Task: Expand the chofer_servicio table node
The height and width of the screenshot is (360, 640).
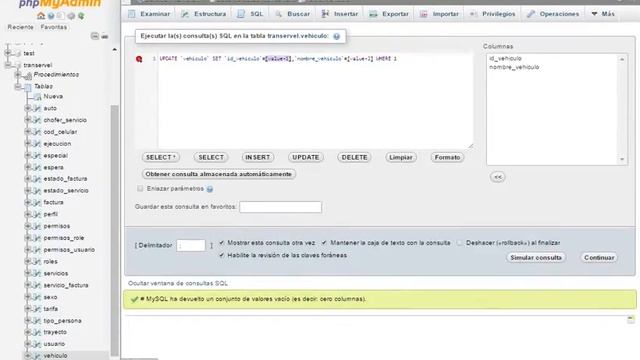Action: click(27, 120)
